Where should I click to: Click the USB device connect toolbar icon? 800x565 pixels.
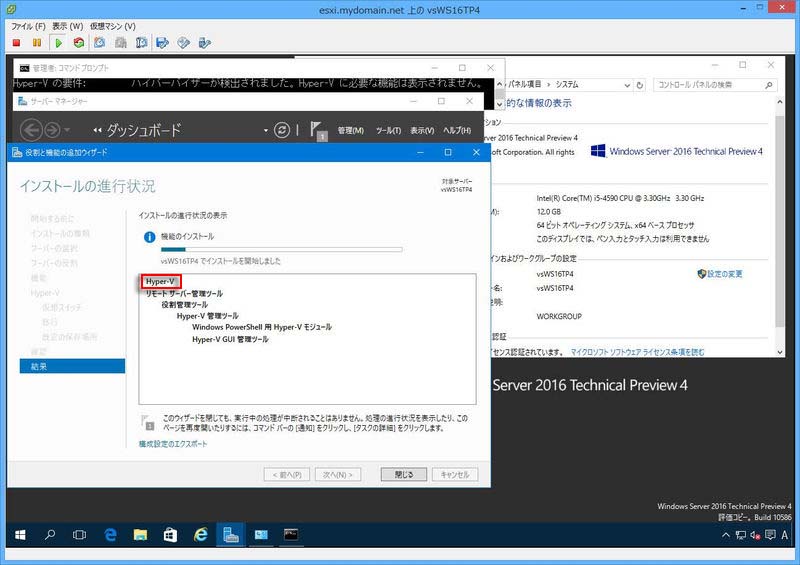coord(204,43)
